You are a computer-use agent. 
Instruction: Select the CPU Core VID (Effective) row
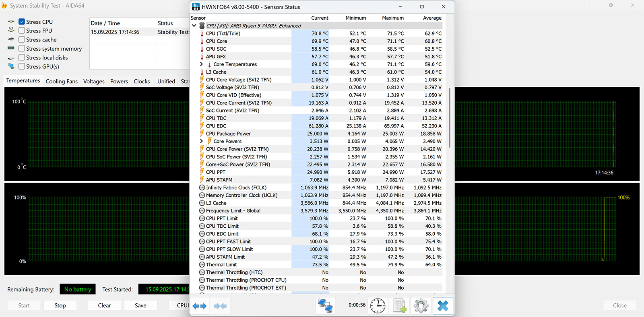(x=321, y=95)
